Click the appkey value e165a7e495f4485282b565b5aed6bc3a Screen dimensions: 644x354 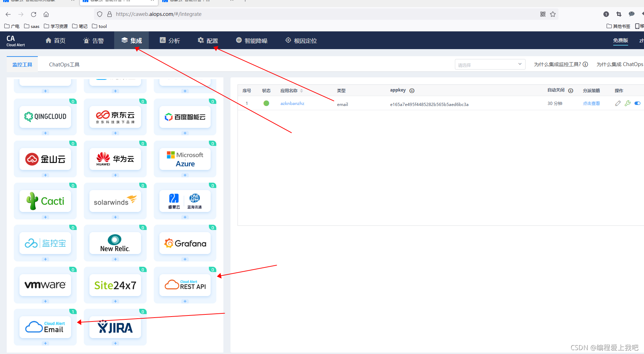pos(429,105)
